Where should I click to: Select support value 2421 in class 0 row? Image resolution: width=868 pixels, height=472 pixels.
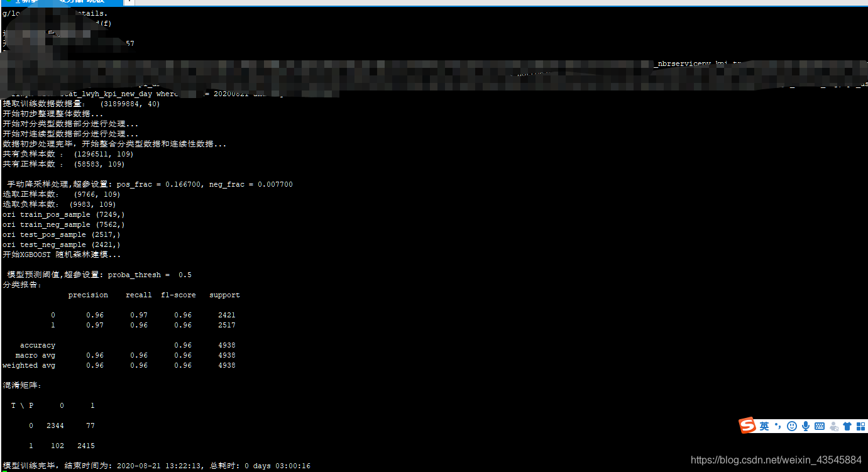click(227, 315)
